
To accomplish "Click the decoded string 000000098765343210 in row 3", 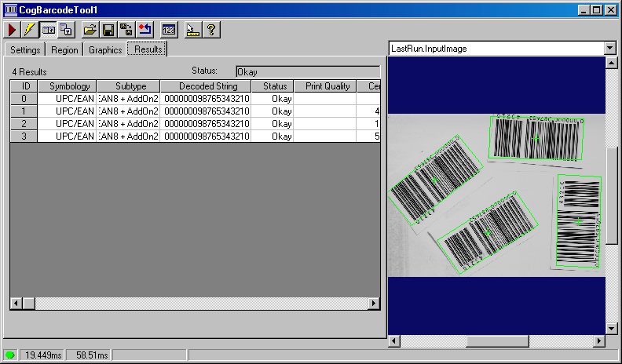I will pyautogui.click(x=206, y=136).
